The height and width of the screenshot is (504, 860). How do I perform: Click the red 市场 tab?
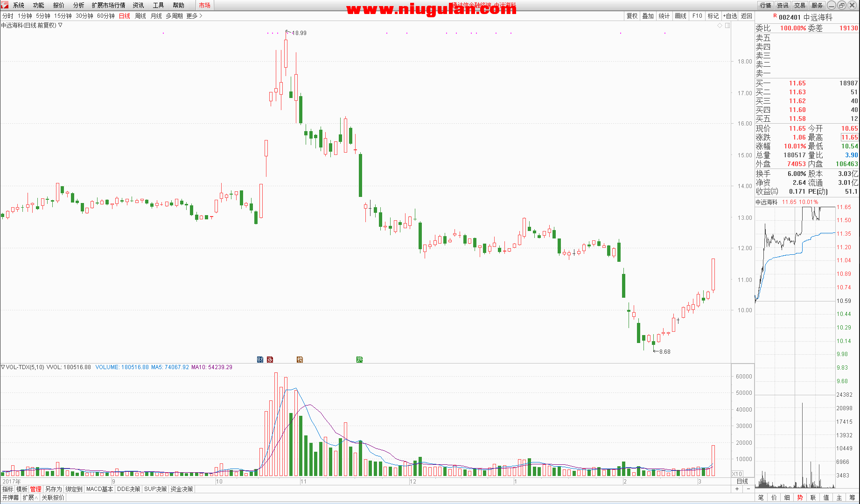click(x=205, y=5)
